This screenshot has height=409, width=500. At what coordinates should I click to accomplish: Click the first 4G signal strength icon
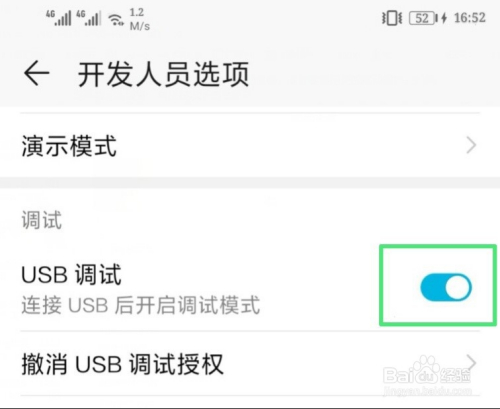pos(58,18)
